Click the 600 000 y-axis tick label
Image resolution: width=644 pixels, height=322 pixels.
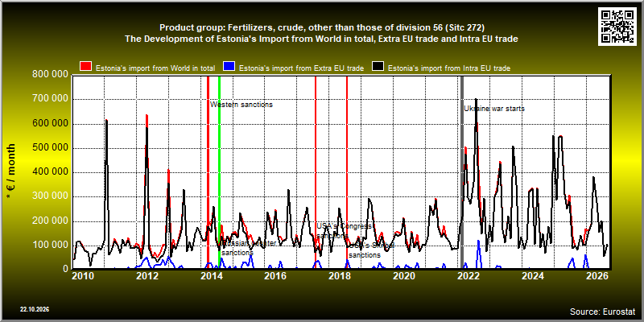pos(49,124)
